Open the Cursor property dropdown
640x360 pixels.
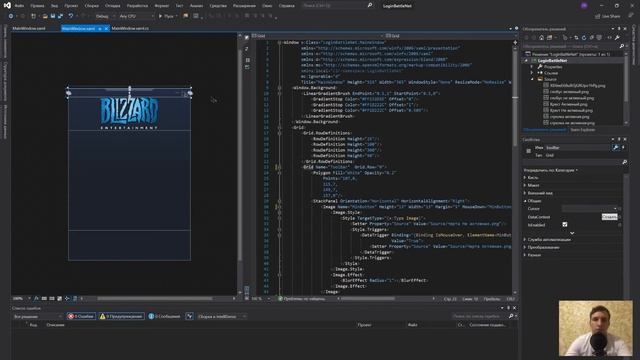tap(589, 209)
